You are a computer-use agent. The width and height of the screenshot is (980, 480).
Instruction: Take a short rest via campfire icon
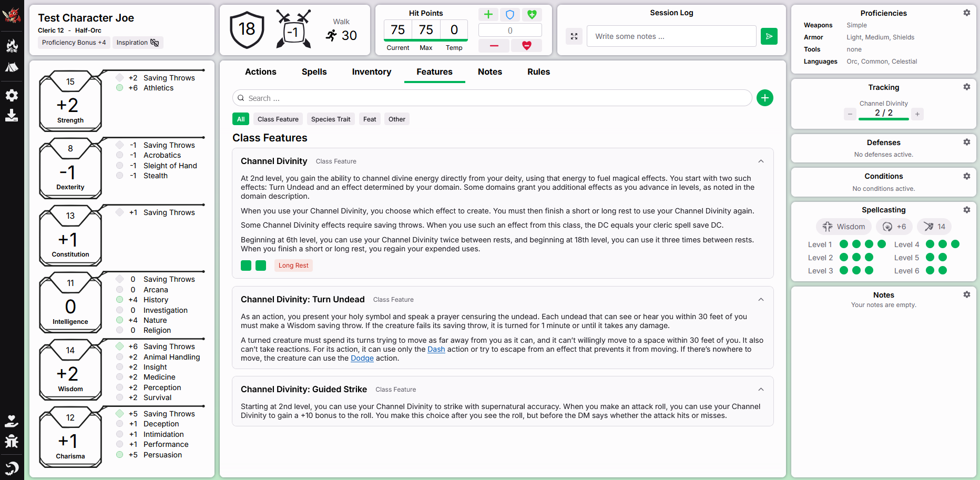(x=12, y=46)
